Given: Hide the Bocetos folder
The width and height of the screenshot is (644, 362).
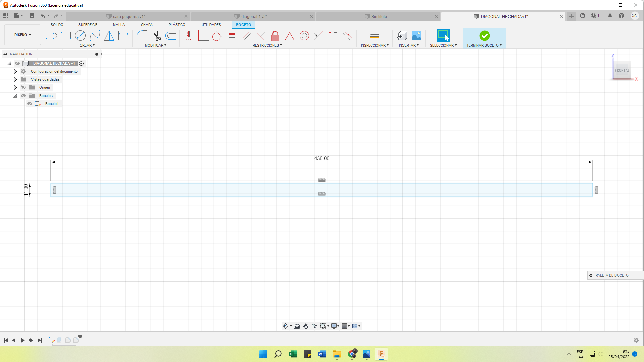Looking at the screenshot, I should (x=23, y=96).
